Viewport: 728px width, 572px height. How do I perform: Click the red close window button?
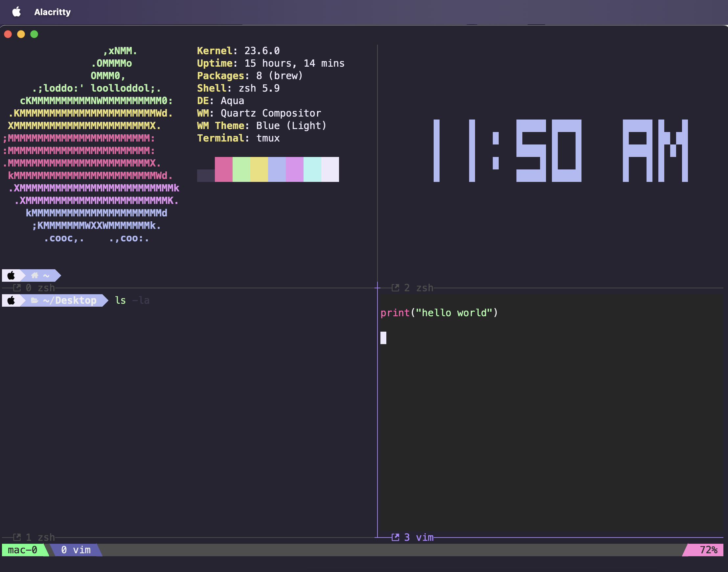(8, 34)
